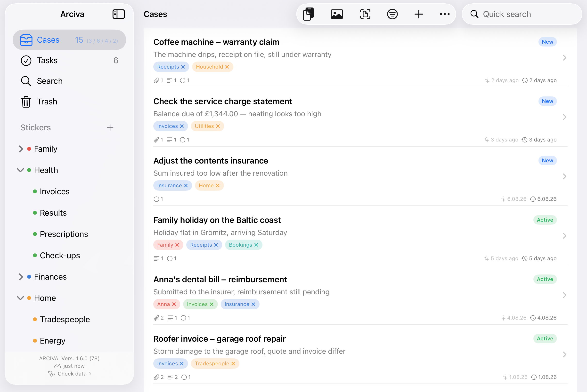Viewport: 587px width, 392px height.
Task: Collapse the Home sticker group
Action: (x=20, y=298)
